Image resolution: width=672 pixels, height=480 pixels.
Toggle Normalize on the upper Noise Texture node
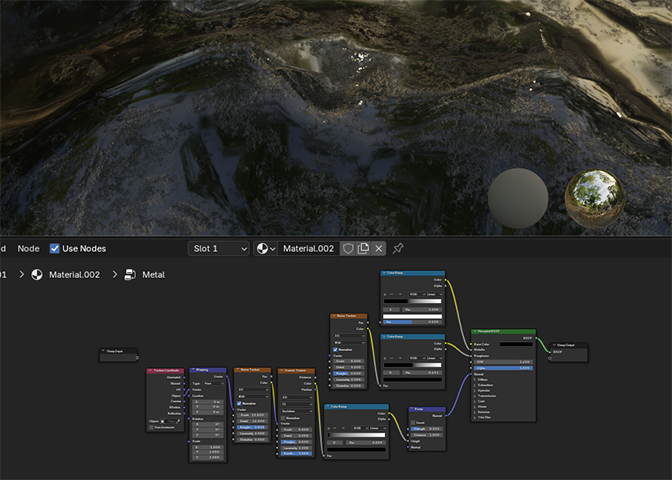[x=335, y=349]
